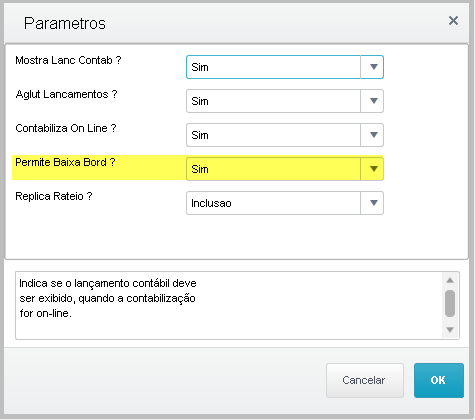Viewport: 475px width, 420px height.
Task: Click the Cancelar button
Action: (365, 380)
